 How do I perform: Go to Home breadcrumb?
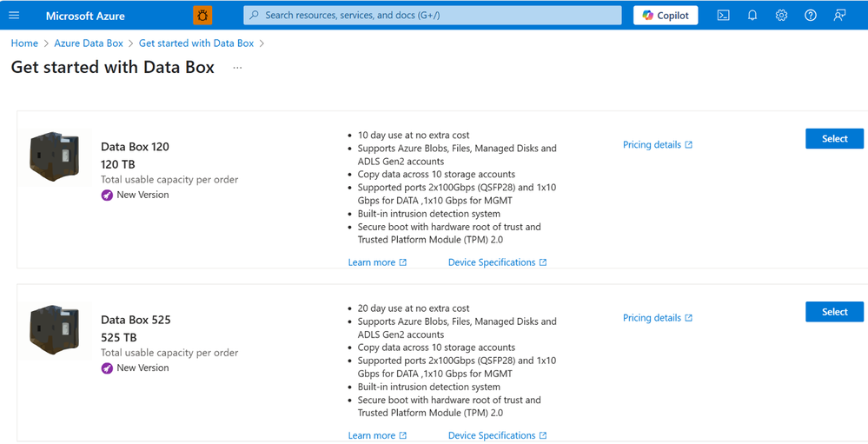click(24, 43)
